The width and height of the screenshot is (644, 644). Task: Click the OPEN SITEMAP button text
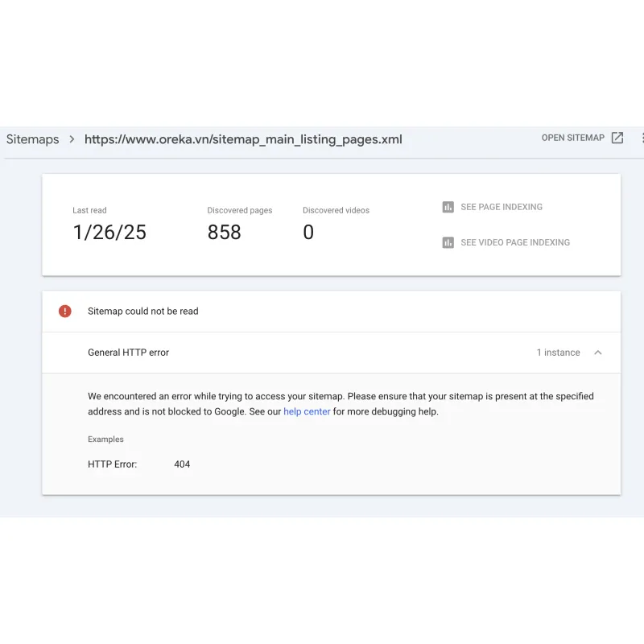point(572,138)
